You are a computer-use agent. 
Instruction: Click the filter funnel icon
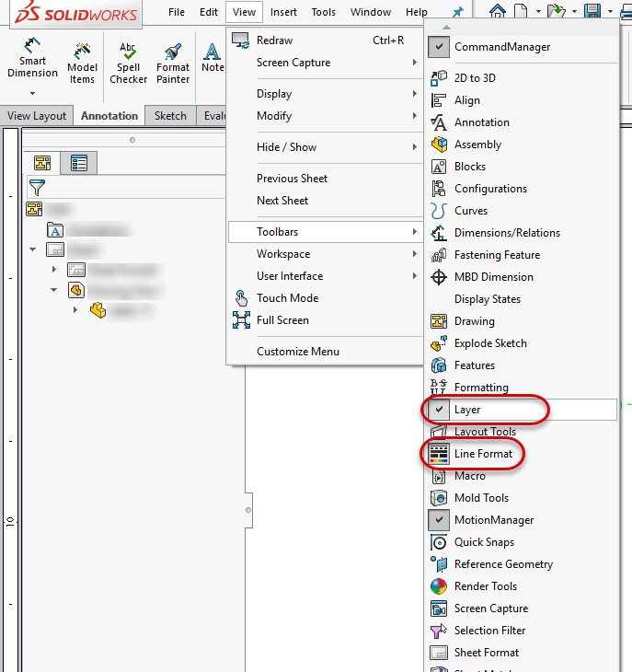[x=37, y=187]
